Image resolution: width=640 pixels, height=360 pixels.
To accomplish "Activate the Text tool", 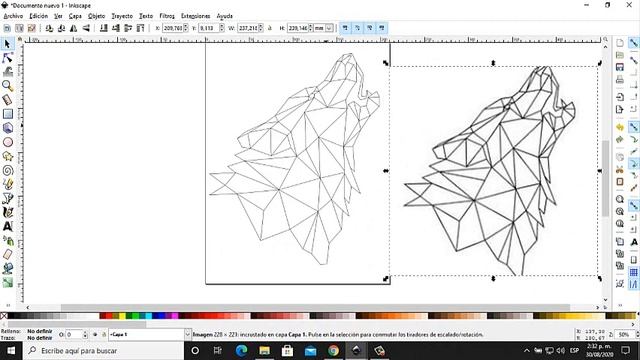I will (x=7, y=226).
